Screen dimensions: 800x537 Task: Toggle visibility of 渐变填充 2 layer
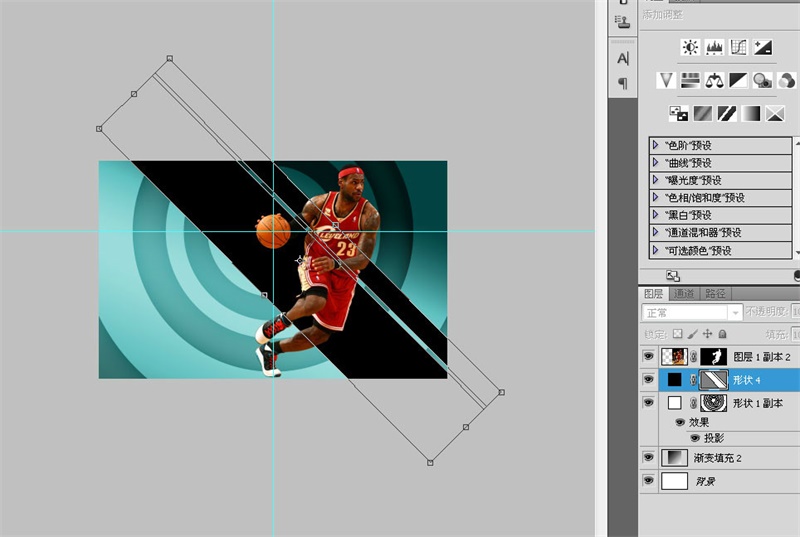[x=648, y=458]
